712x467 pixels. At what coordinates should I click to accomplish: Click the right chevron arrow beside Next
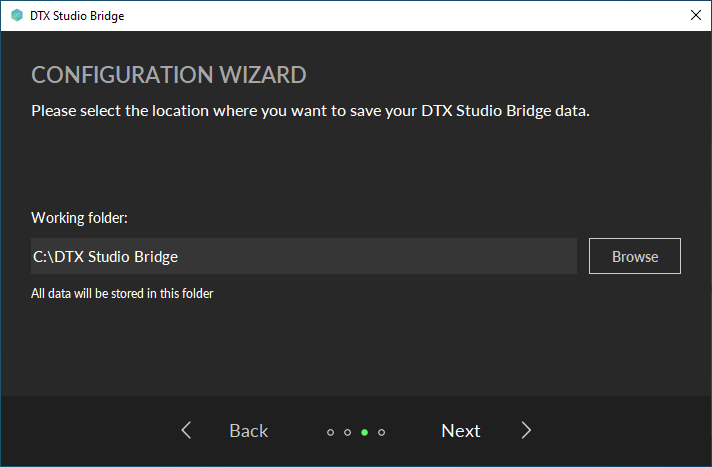[x=527, y=430]
